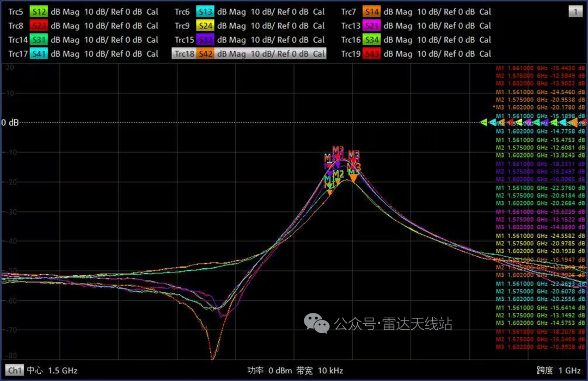This screenshot has width=588, height=381.
Task: Choose the Trc14 trace label
Action: point(18,40)
